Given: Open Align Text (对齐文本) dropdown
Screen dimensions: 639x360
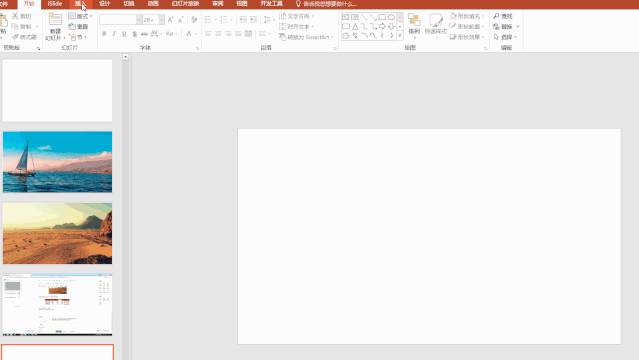Looking at the screenshot, I should (297, 27).
